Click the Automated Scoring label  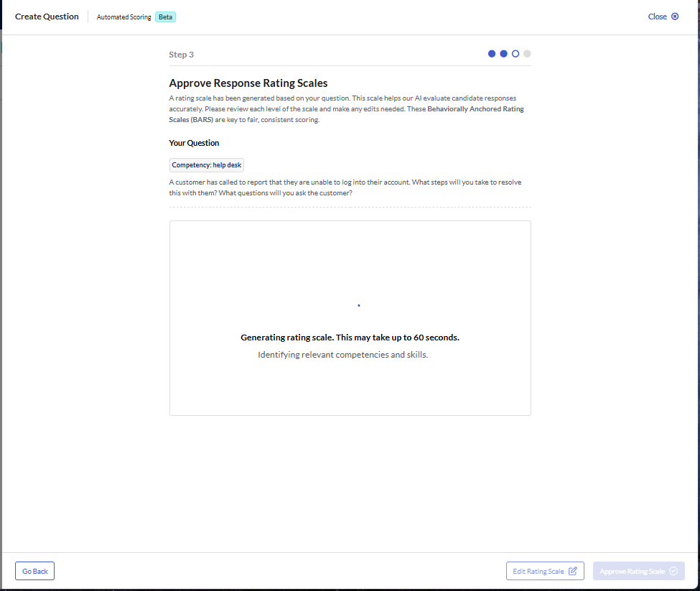pyautogui.click(x=123, y=17)
